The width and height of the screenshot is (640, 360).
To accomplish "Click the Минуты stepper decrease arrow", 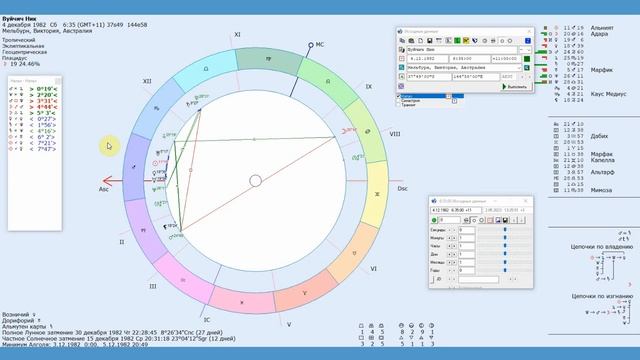I will point(449,238).
